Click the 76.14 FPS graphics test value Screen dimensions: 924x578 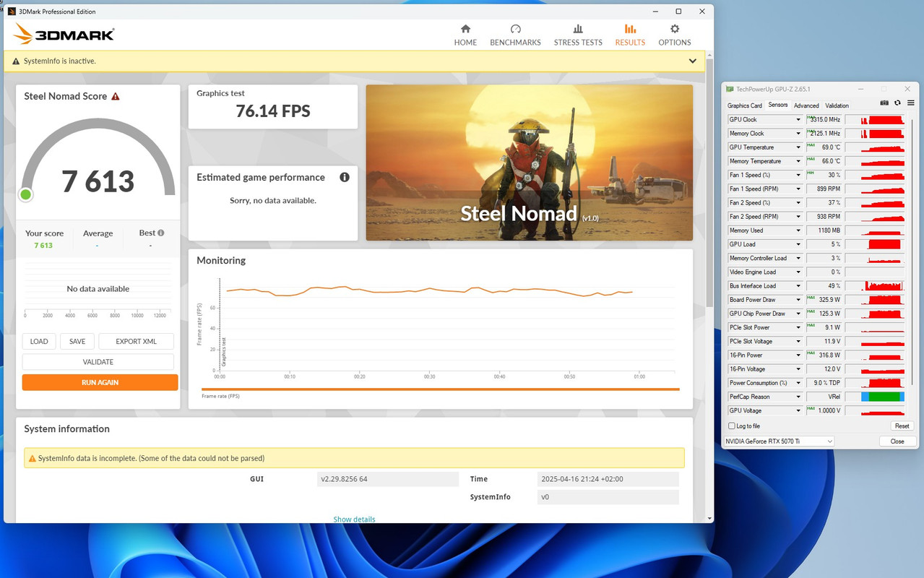point(273,111)
